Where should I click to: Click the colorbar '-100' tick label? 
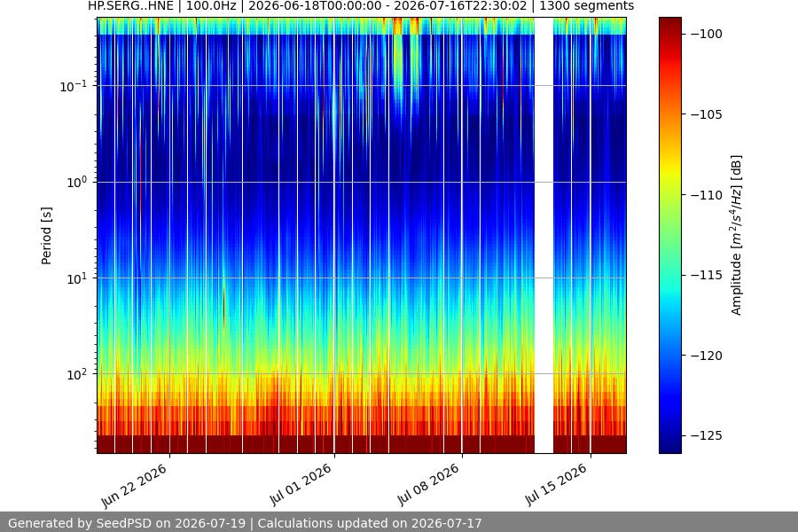pyautogui.click(x=707, y=34)
